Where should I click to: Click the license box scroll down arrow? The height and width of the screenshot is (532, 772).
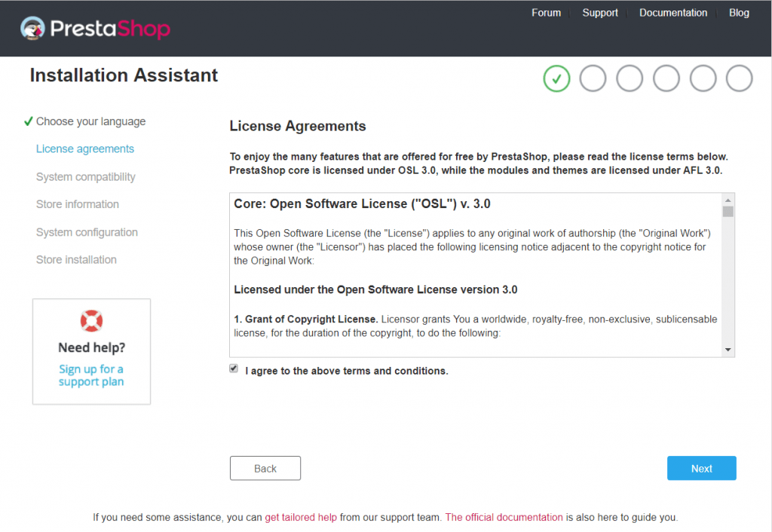(728, 350)
